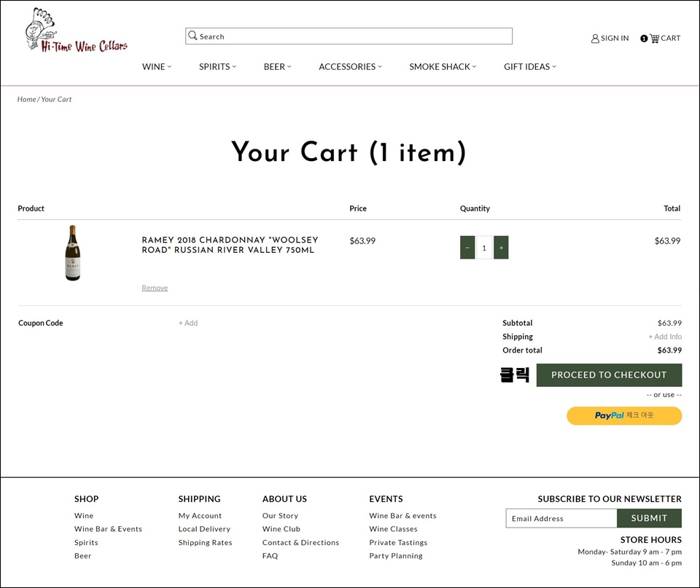700x588 pixels.
Task: Open the shopping cart icon
Action: click(x=655, y=39)
